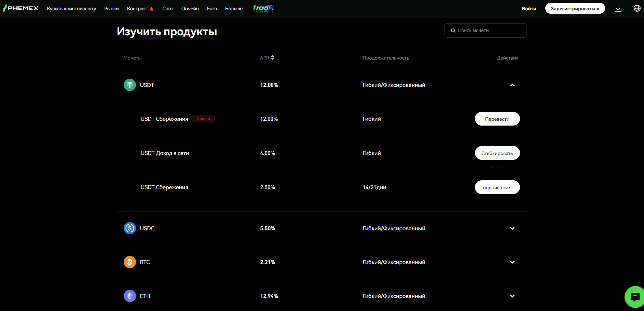Open the Ончейн menu

click(x=190, y=9)
